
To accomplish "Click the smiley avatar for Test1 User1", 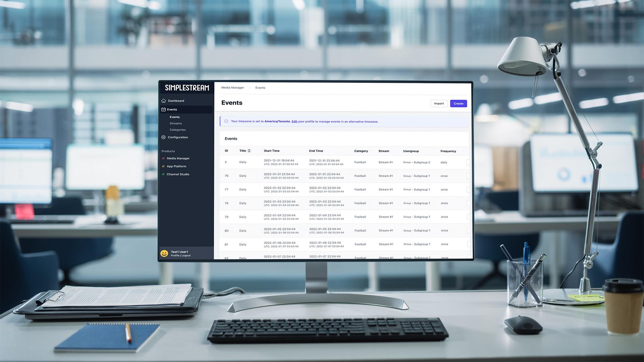I will click(164, 253).
